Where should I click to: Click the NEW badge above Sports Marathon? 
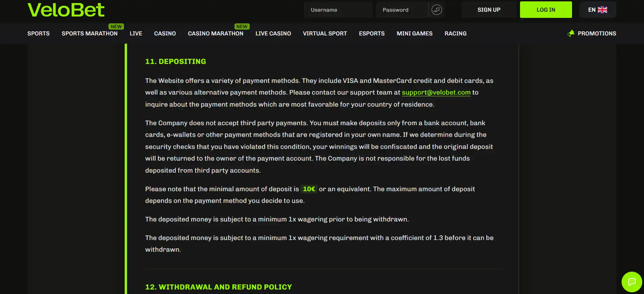[116, 26]
